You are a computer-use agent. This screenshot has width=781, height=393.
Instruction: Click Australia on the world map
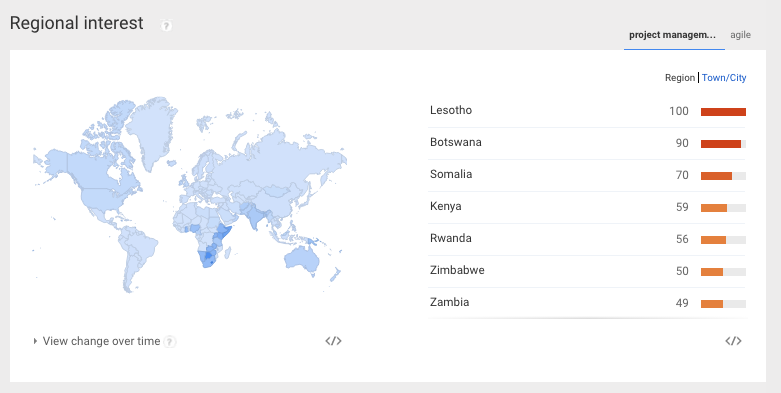(x=301, y=258)
